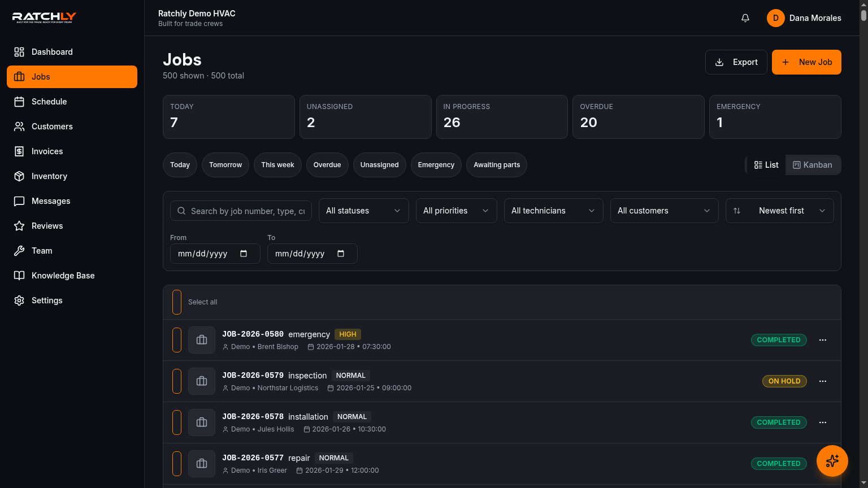Select checkbox for JOB-2026-0577
Screen dimensions: 868x488
(177, 464)
